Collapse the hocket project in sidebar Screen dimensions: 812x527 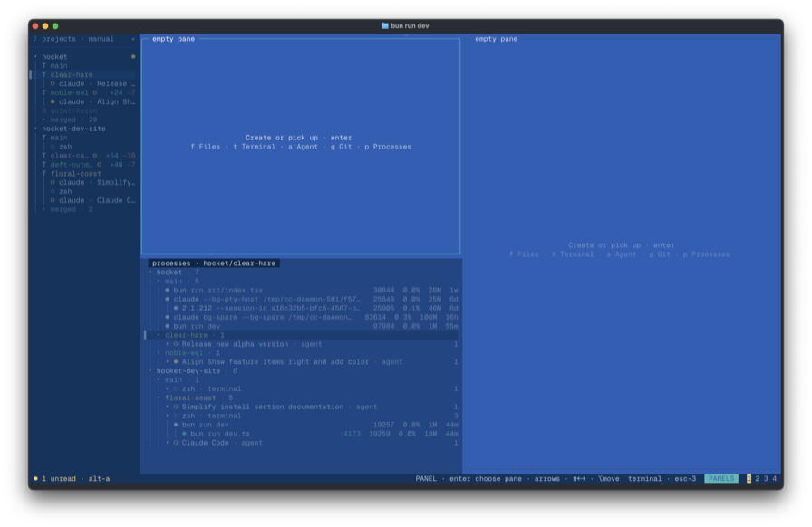coord(35,56)
